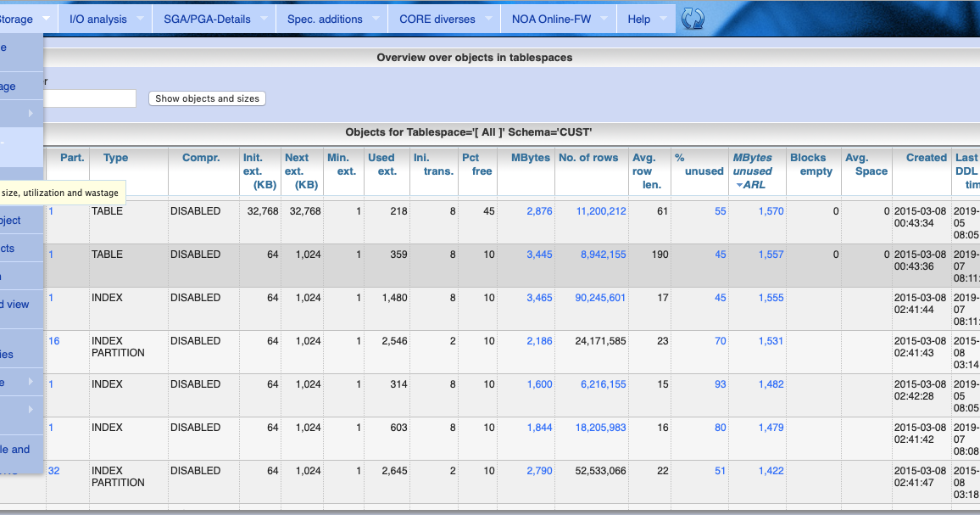
Task: Open the CORE diverses dropdown
Action: tap(438, 18)
